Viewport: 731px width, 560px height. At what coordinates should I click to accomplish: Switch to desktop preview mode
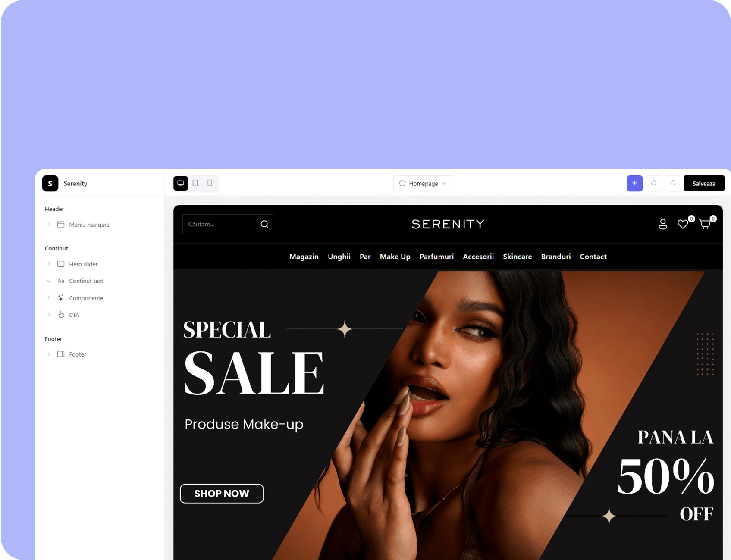tap(181, 183)
